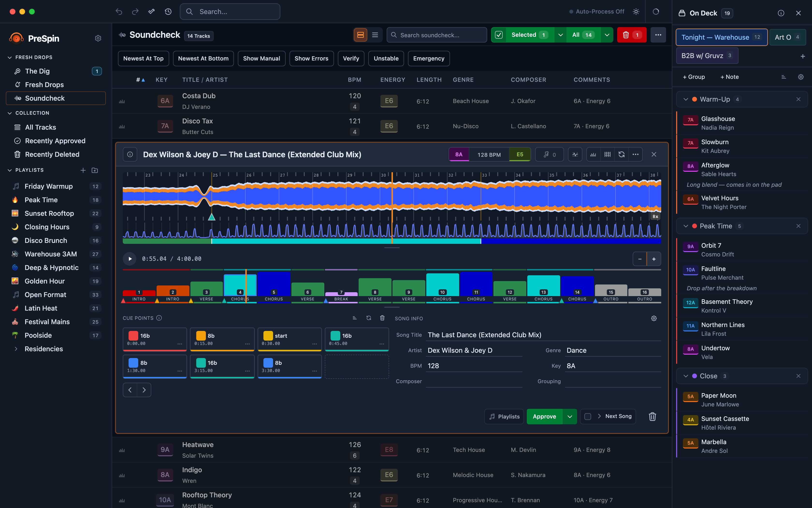Toggle the Show Manual filter
Viewport: 812px width, 508px height.
[261, 59]
